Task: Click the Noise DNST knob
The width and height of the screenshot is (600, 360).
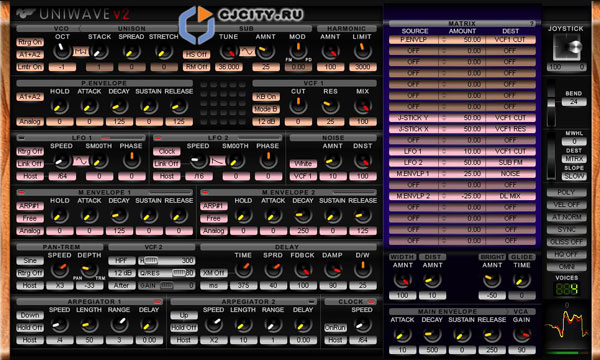Action: coord(362,161)
